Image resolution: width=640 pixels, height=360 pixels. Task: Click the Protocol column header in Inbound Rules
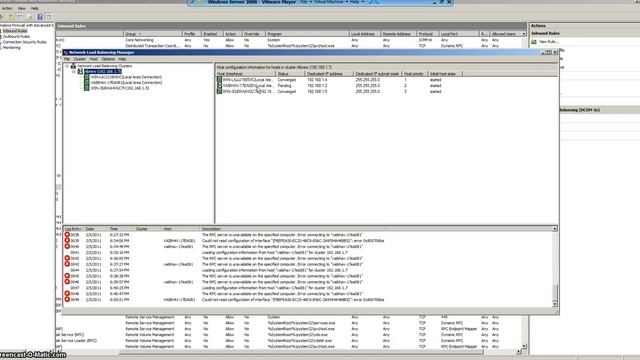point(427,34)
